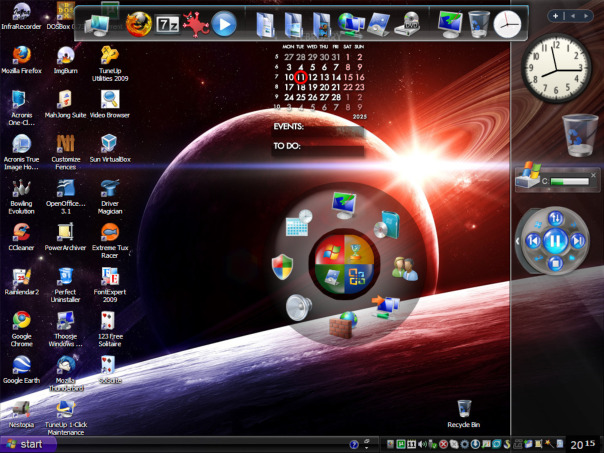This screenshot has width=604, height=453.
Task: Click the speaker icon in circular launcher
Action: point(299,306)
